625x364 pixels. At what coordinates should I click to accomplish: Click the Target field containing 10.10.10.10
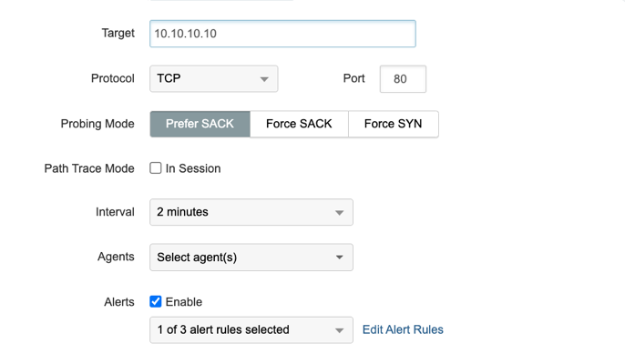tap(282, 34)
